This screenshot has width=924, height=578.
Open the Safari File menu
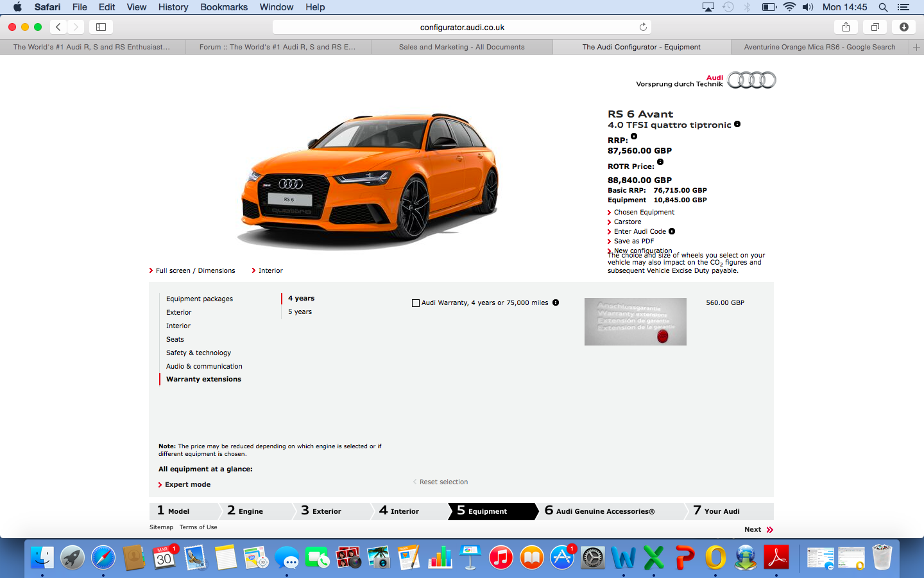tap(80, 7)
